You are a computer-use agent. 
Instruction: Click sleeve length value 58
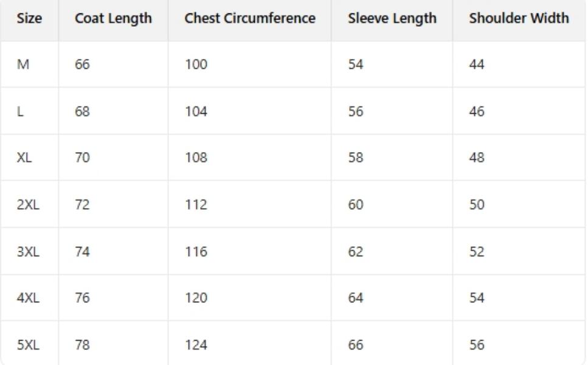pyautogui.click(x=355, y=158)
